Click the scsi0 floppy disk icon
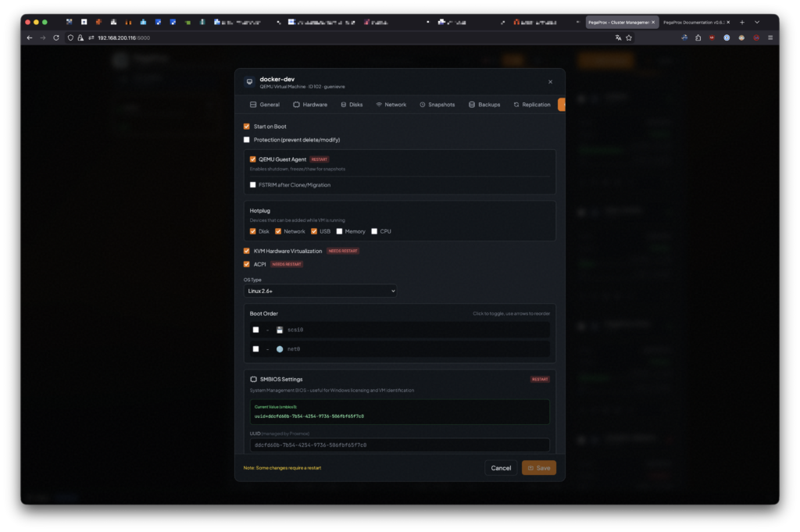800x532 pixels. (280, 330)
